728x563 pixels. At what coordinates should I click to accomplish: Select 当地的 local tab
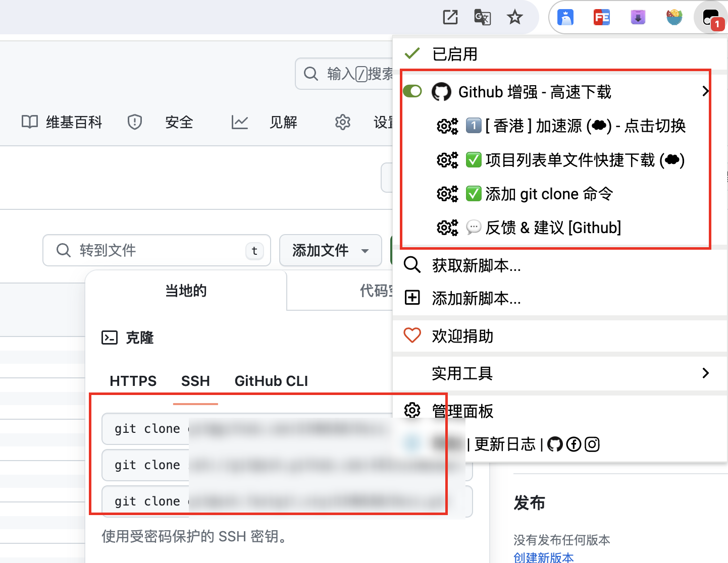186,291
